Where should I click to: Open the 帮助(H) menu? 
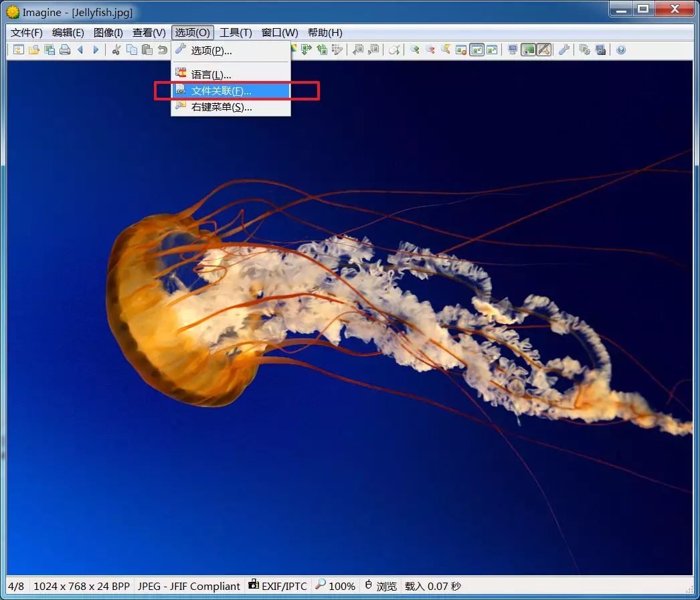point(325,33)
